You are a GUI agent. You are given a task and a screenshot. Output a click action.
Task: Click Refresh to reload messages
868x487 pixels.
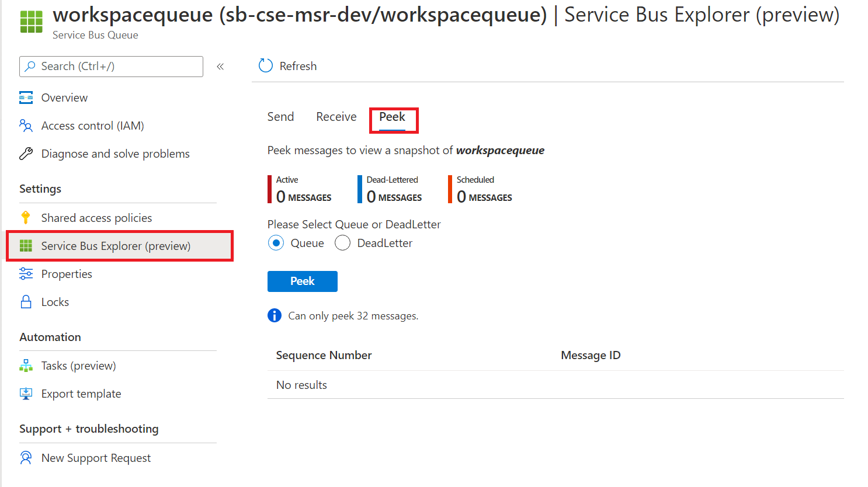point(287,66)
